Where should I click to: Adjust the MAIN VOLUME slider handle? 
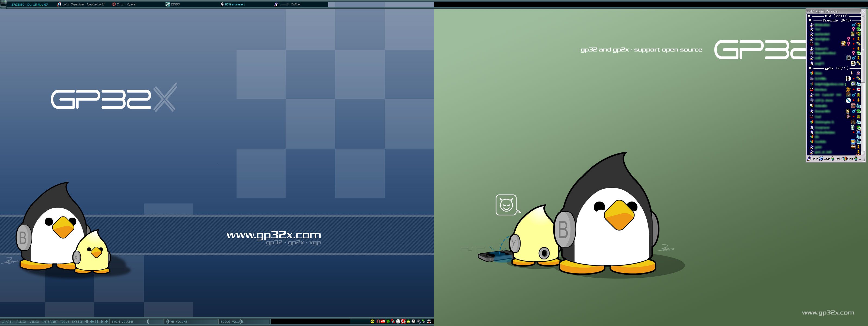tap(148, 322)
